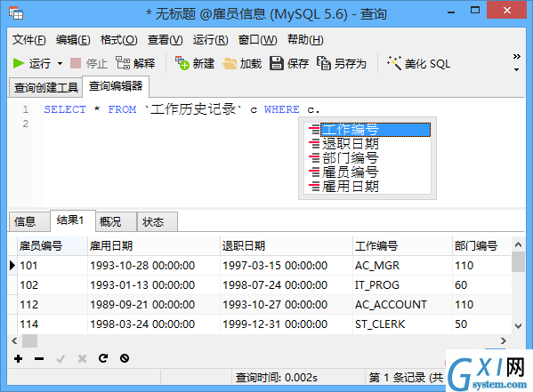Image resolution: width=533 pixels, height=392 pixels.
Task: Click the IT_PROG job code cell
Action: pos(402,285)
